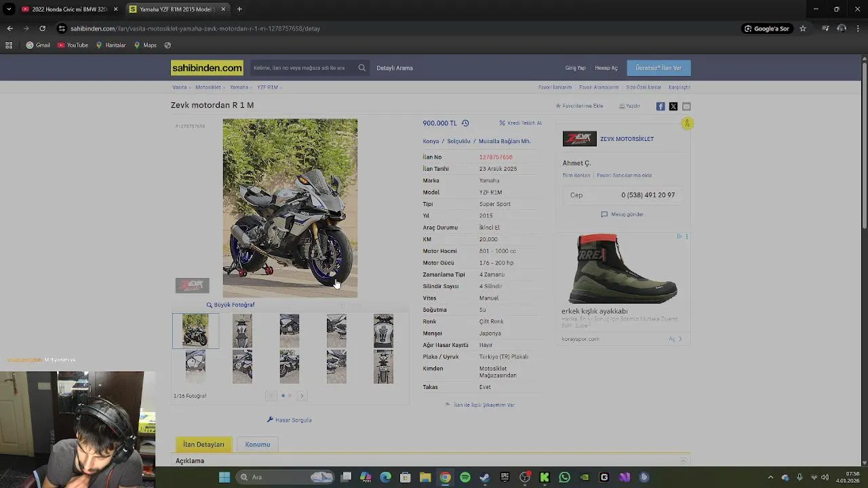Open a new browser tab
Screen dimensions: 868x488
coord(239,9)
